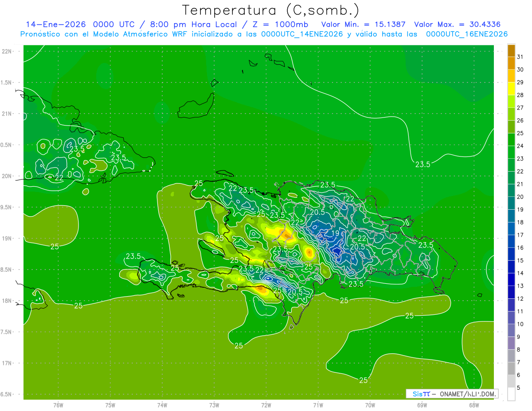Click the "19" contour label on the map

(x=335, y=233)
